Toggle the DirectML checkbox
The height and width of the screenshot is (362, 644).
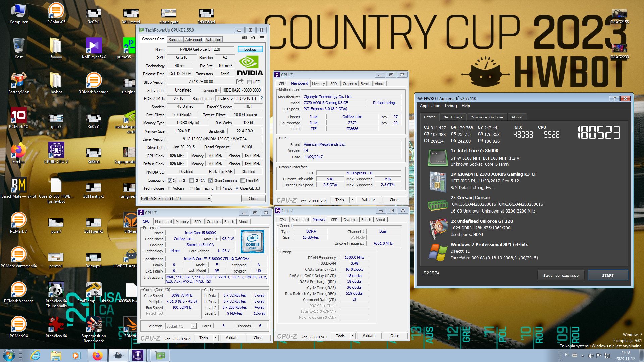click(x=243, y=181)
